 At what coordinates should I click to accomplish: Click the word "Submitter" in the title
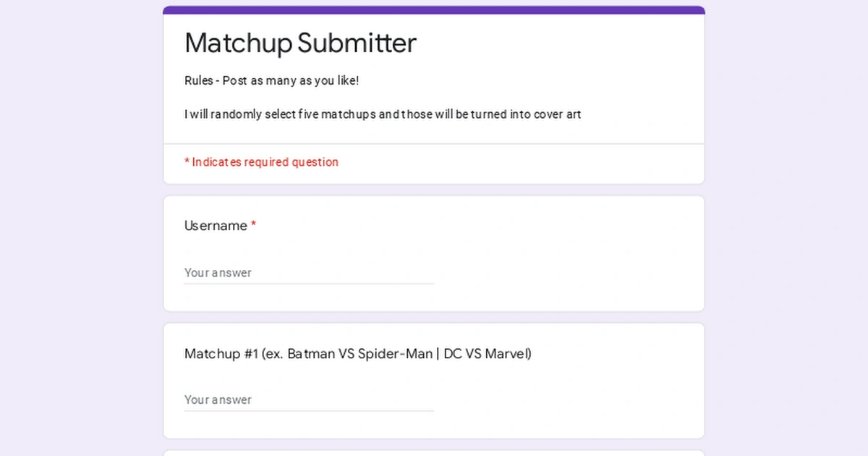(x=357, y=43)
